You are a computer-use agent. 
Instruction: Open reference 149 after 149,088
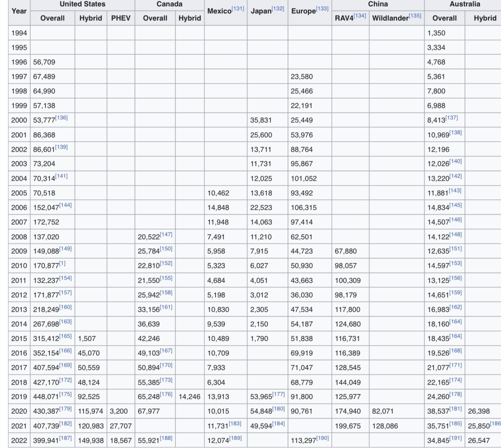coord(65,249)
